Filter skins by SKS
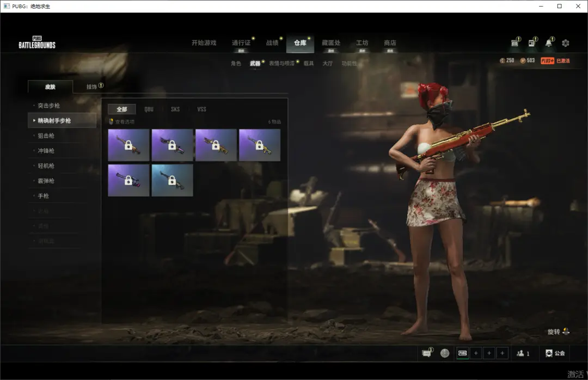The image size is (588, 380). click(175, 109)
